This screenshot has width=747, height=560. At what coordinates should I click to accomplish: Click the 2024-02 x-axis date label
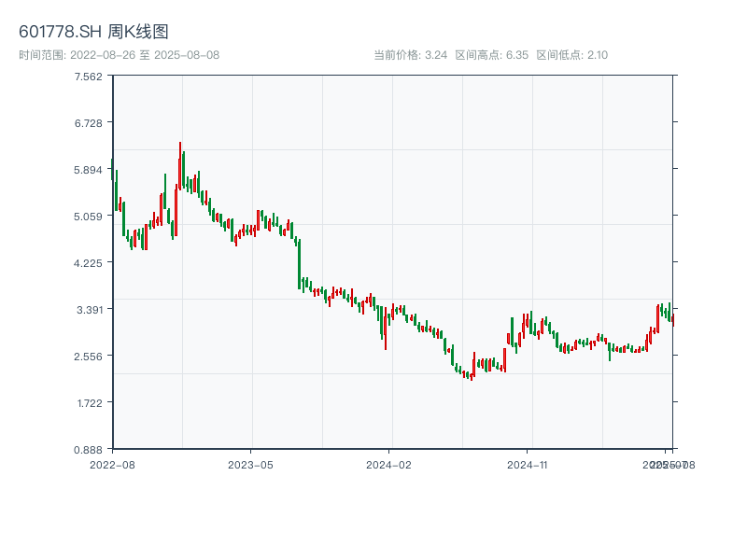(389, 464)
